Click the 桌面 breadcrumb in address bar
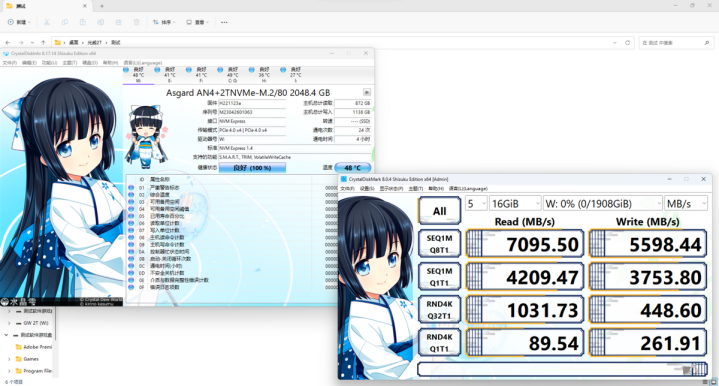719x386 pixels. pyautogui.click(x=74, y=43)
